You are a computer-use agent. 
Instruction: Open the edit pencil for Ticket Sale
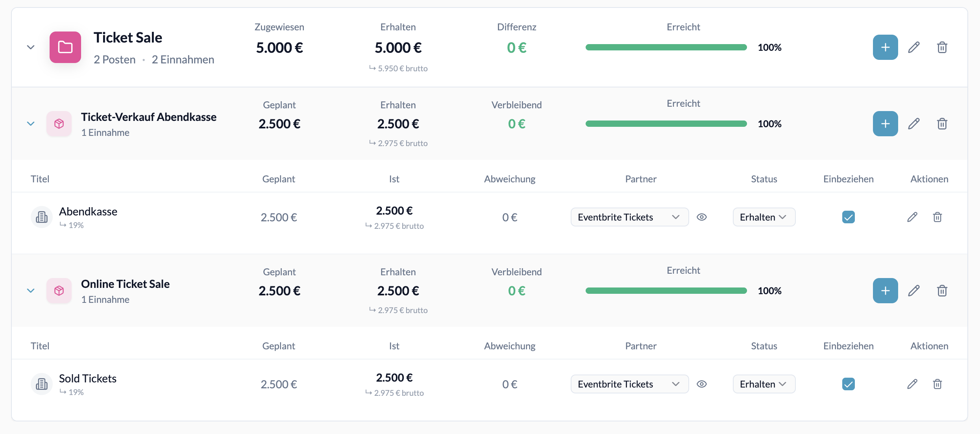[914, 47]
